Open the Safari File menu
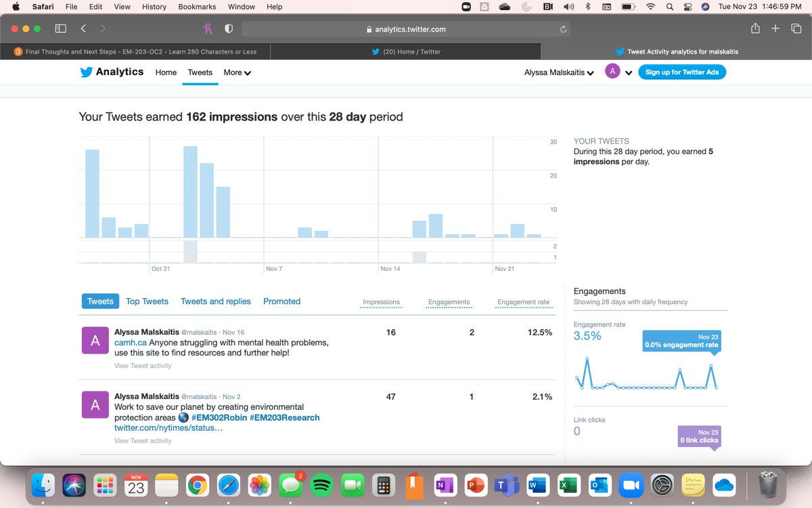The image size is (812, 508). coord(71,7)
